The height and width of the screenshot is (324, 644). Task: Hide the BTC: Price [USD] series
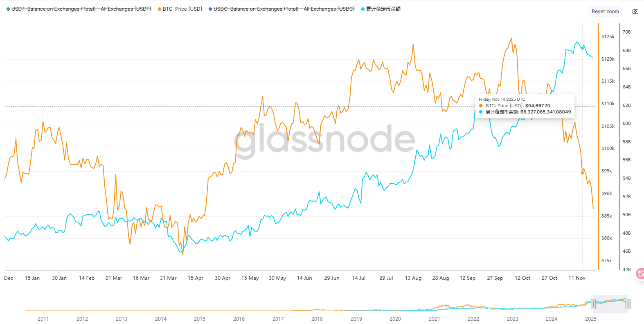(x=182, y=9)
